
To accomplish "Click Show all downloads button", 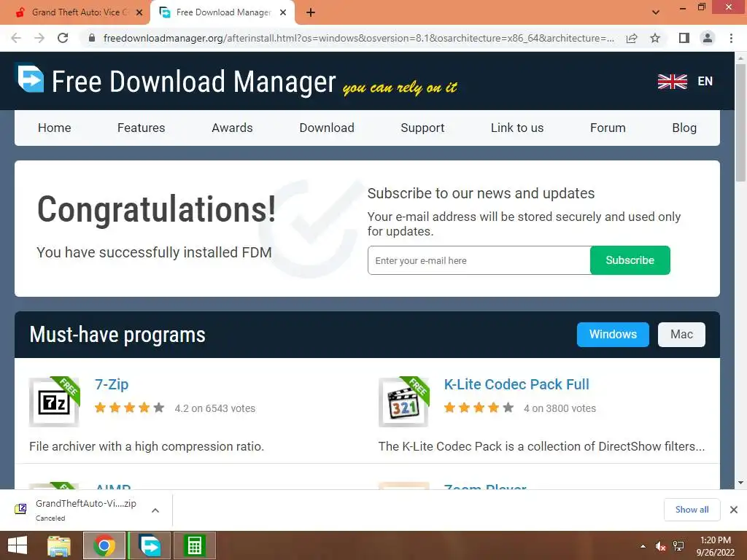I will point(692,510).
